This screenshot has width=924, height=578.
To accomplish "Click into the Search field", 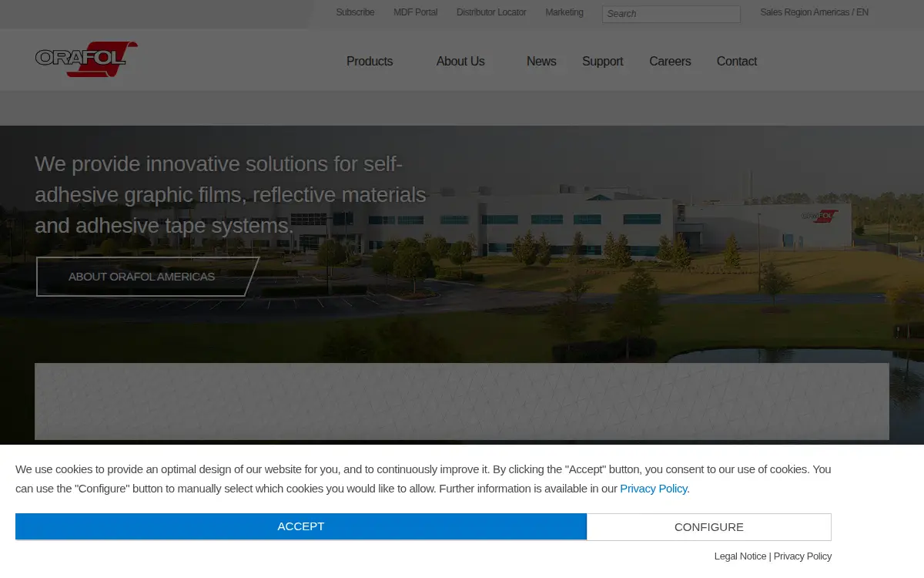I will (671, 14).
